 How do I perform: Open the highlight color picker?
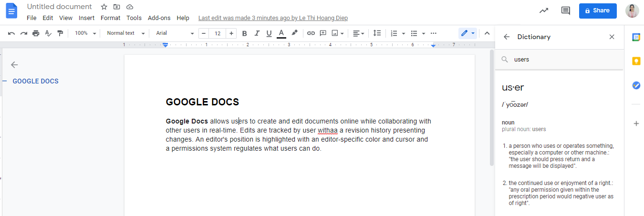point(294,33)
